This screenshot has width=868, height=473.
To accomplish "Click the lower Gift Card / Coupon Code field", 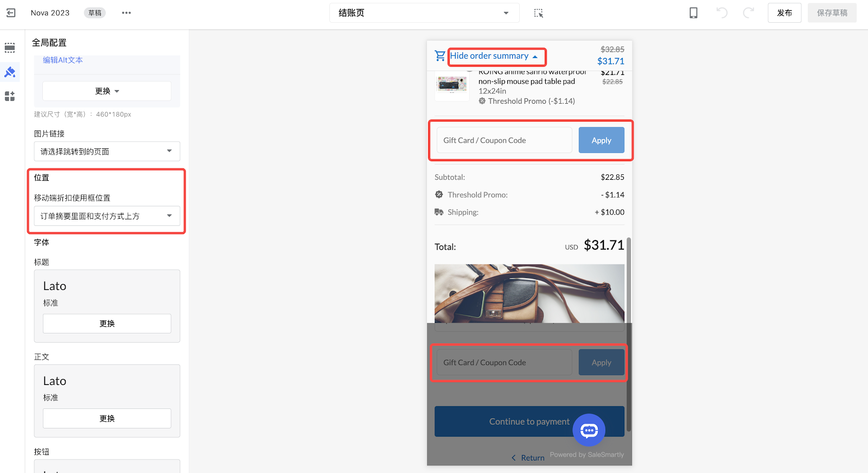I will [504, 362].
